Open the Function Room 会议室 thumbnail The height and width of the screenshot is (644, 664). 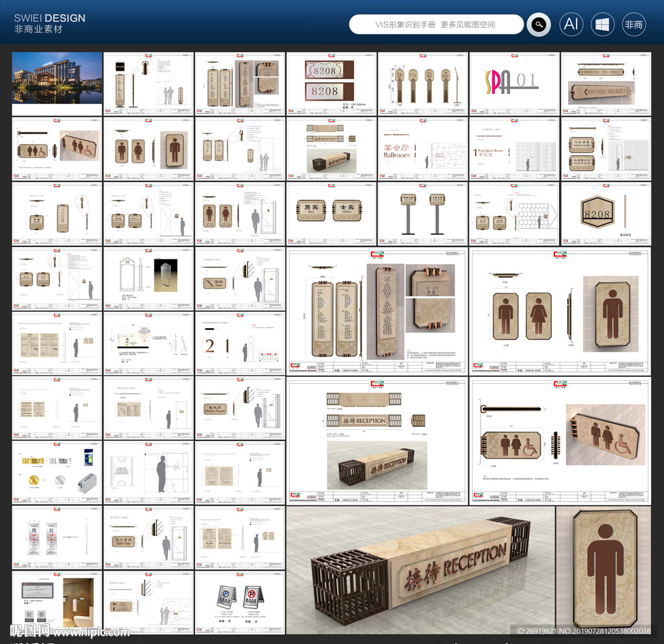(514, 149)
